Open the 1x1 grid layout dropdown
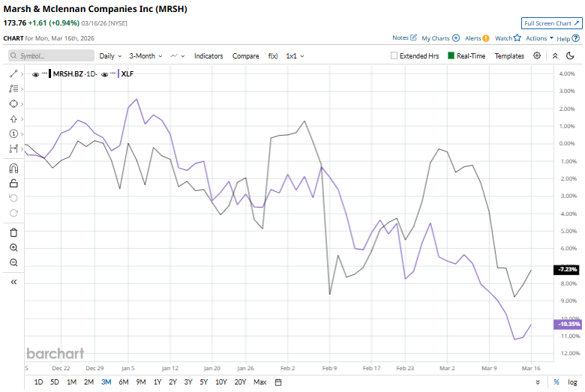The width and height of the screenshot is (585, 392). point(295,56)
